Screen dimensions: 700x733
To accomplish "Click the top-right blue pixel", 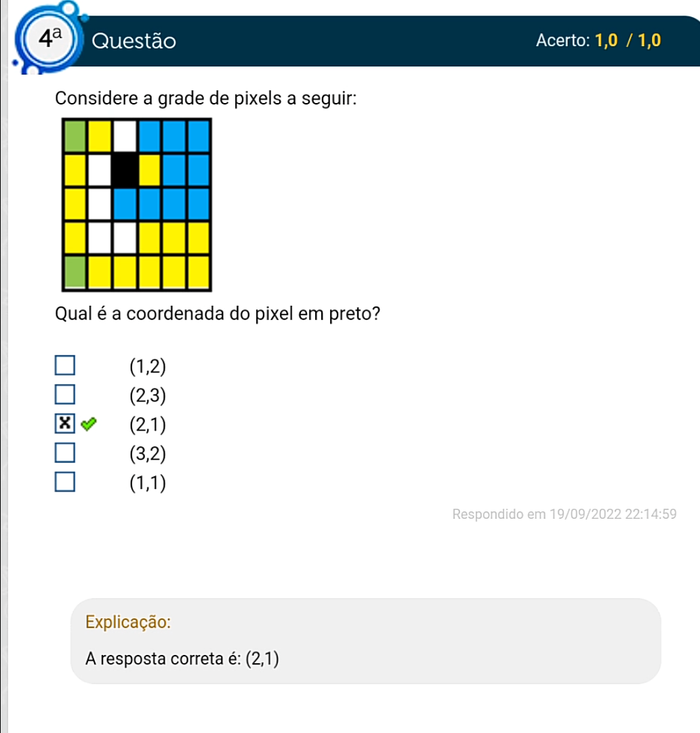I will pyautogui.click(x=199, y=136).
